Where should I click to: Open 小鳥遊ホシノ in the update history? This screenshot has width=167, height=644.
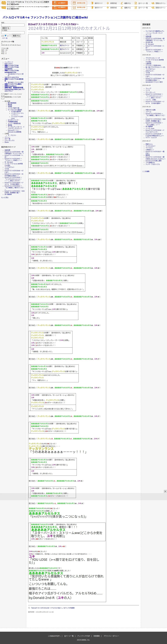click(150, 150)
